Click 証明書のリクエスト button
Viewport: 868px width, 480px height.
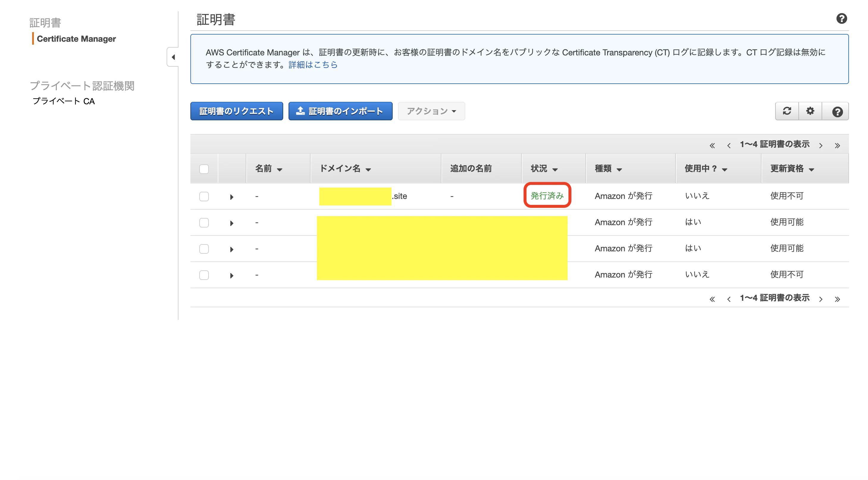point(236,111)
